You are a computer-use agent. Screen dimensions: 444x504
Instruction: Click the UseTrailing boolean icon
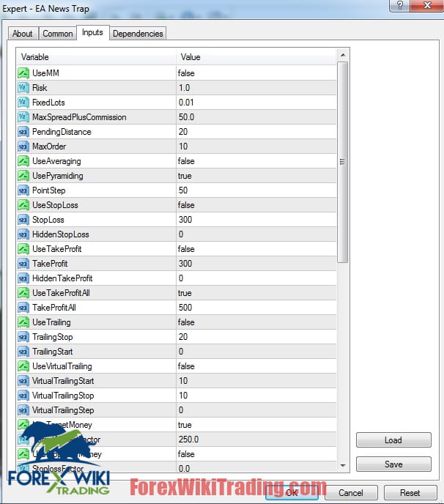(x=23, y=322)
